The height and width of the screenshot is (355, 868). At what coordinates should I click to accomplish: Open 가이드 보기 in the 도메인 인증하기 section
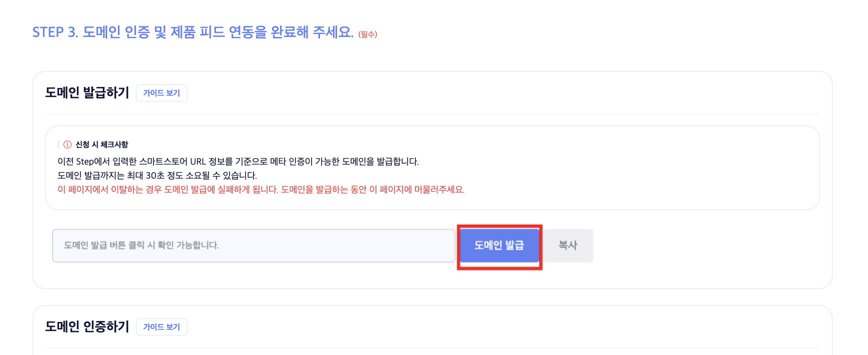point(161,327)
